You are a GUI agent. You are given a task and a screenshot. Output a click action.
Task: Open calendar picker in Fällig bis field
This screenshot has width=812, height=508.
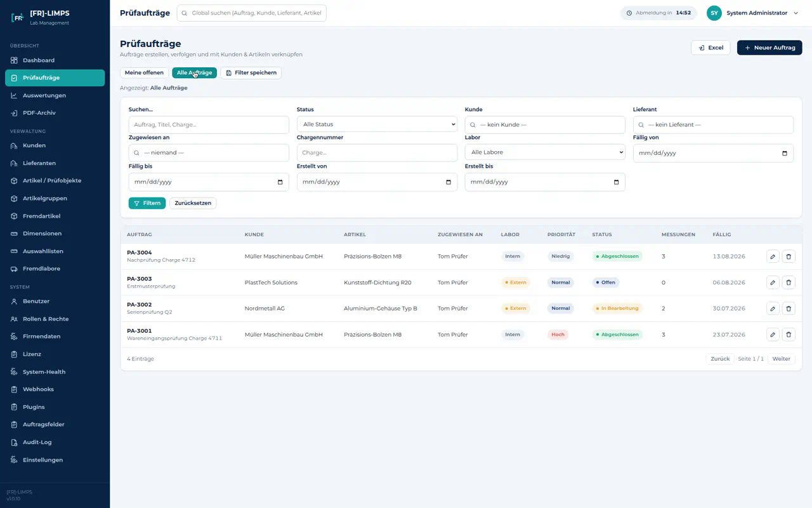(x=280, y=182)
